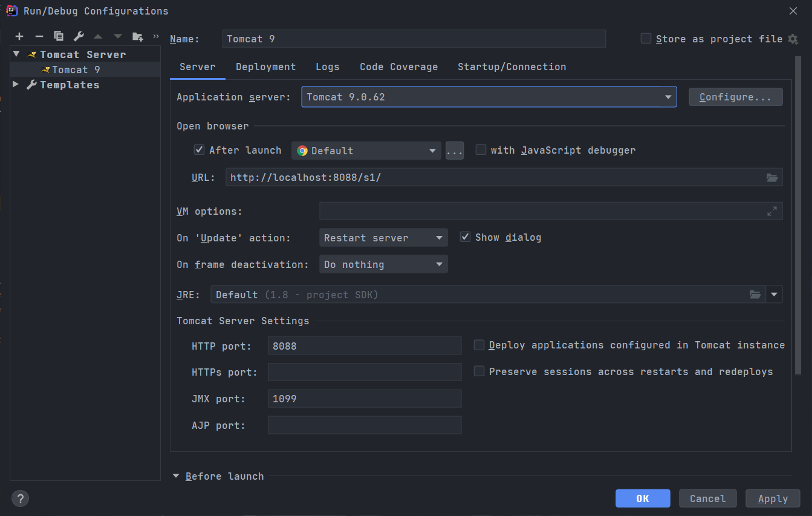Click the Name input field

414,39
